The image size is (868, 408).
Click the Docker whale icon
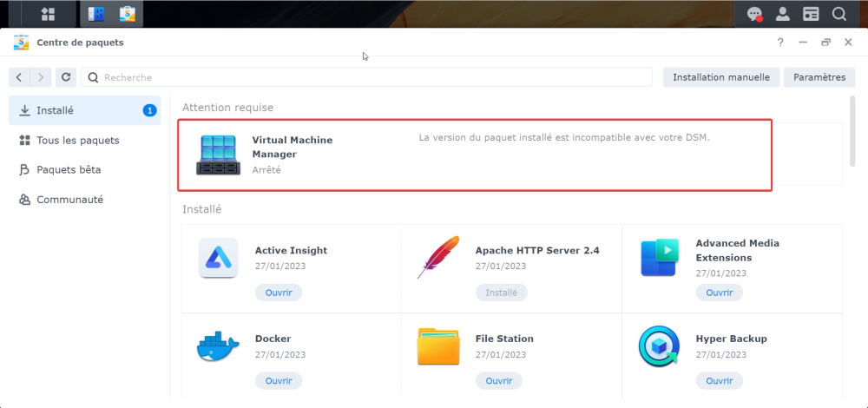(x=218, y=346)
